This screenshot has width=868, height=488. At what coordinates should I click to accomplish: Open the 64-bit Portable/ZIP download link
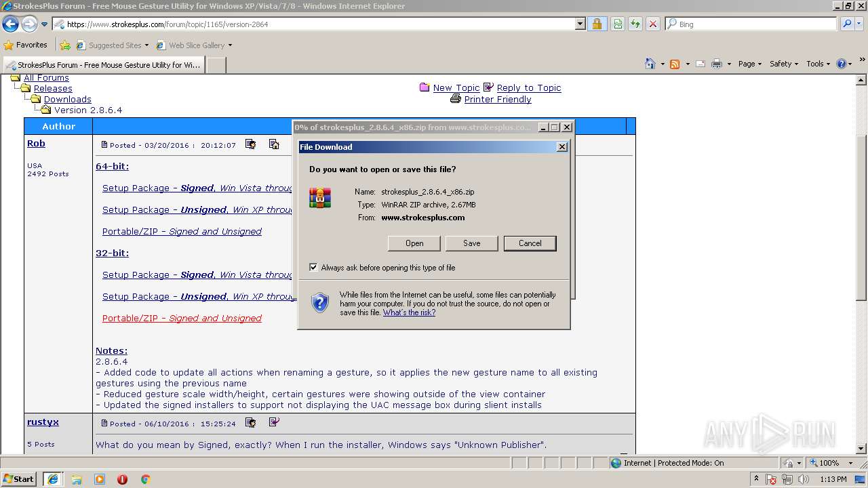pyautogui.click(x=182, y=232)
